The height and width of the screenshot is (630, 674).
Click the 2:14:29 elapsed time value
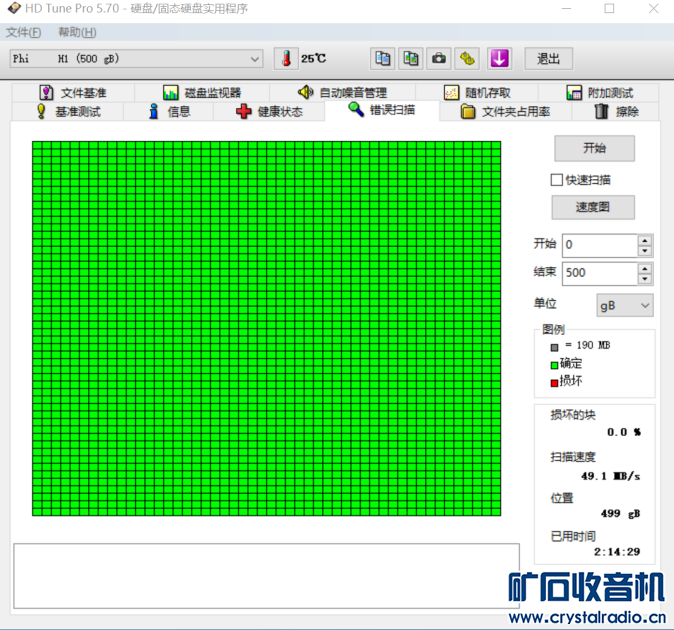[617, 552]
